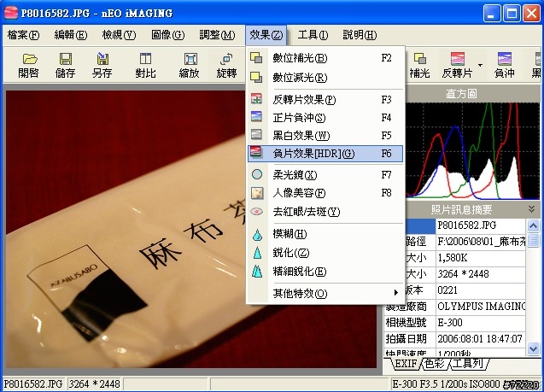Click the 開啟 (Open) toolbar icon
Image resolution: width=544 pixels, height=392 pixels.
(29, 66)
